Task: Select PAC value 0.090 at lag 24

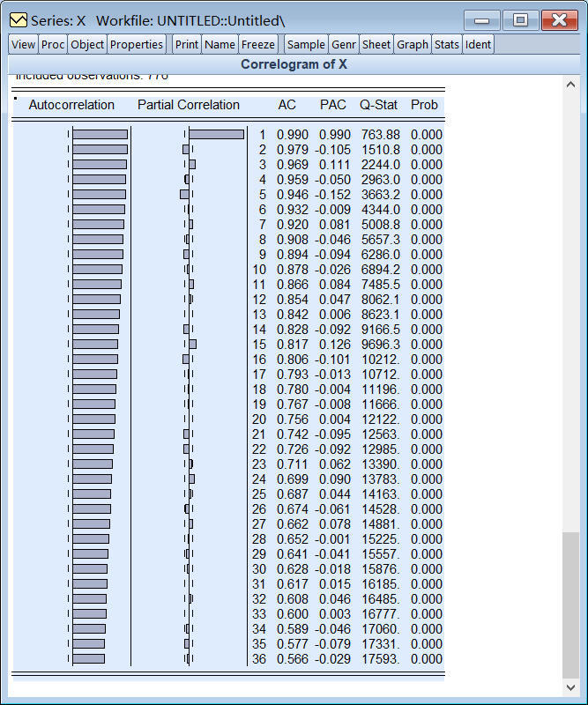Action: (x=335, y=479)
